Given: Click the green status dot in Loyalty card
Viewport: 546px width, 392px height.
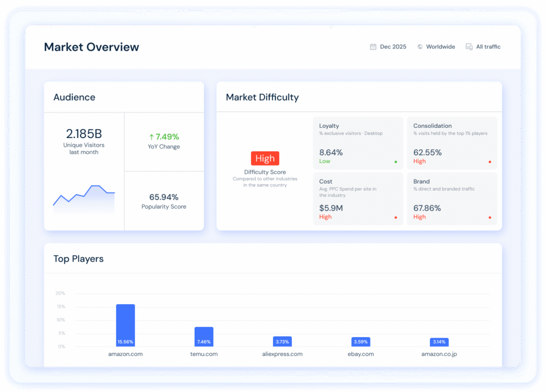Looking at the screenshot, I should (396, 161).
